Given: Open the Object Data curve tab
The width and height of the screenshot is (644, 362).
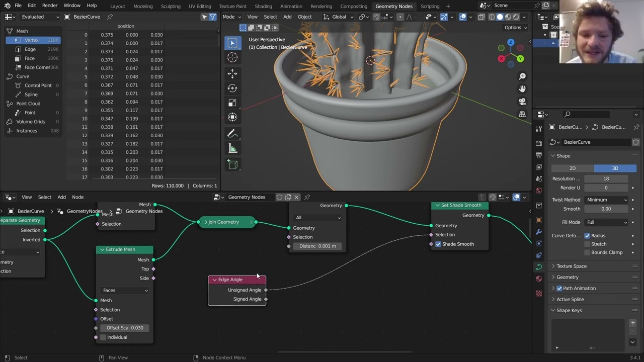Looking at the screenshot, I should click(539, 266).
